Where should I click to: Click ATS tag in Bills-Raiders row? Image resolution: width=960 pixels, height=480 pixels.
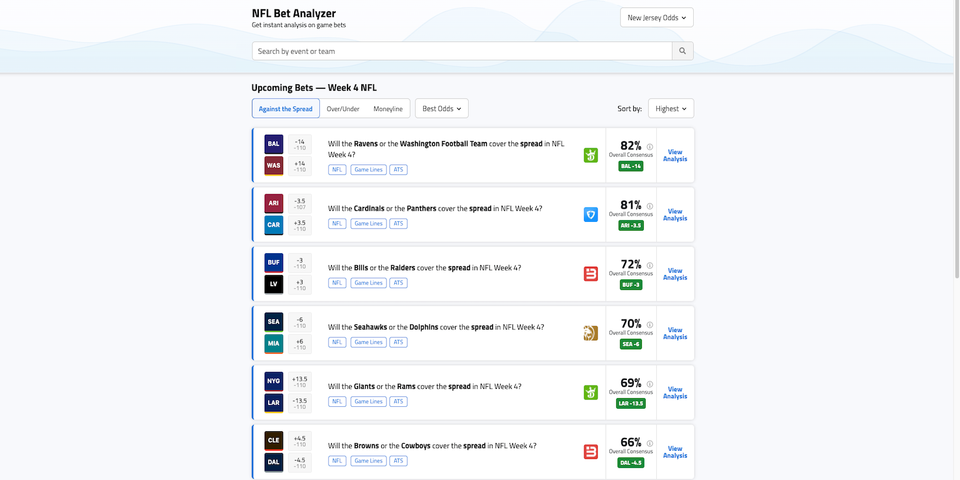click(x=399, y=283)
